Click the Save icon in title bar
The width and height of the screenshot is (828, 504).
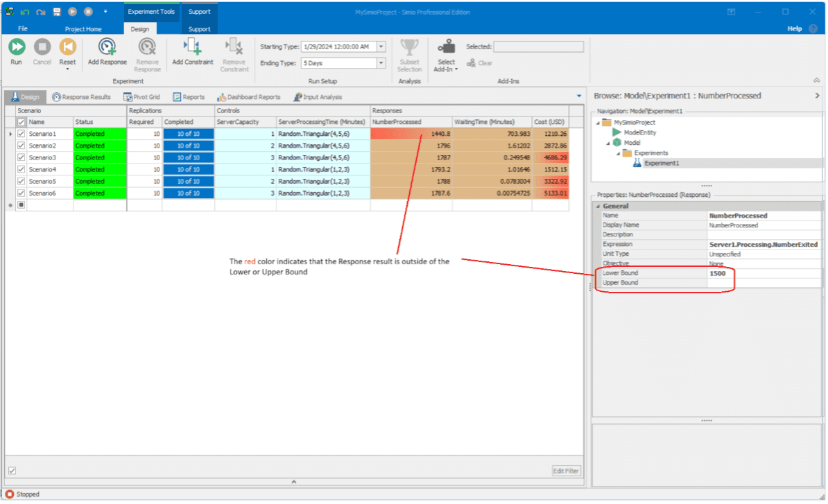(x=57, y=12)
